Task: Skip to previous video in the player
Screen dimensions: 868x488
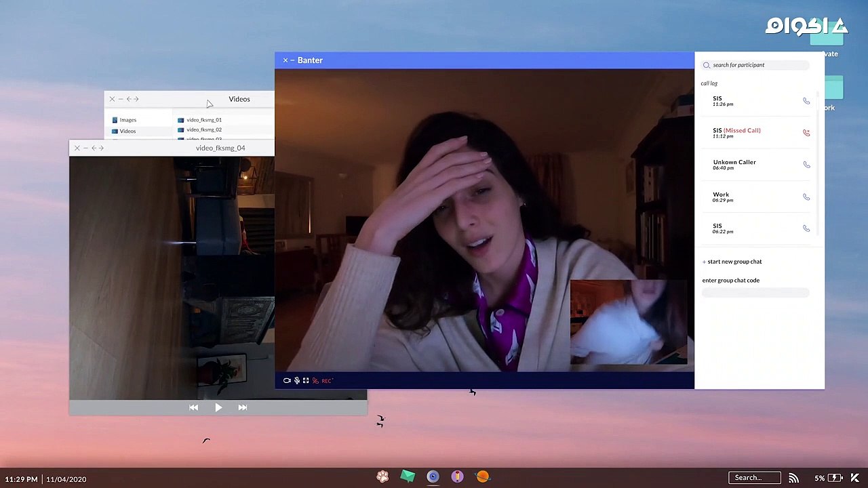Action: tap(193, 407)
